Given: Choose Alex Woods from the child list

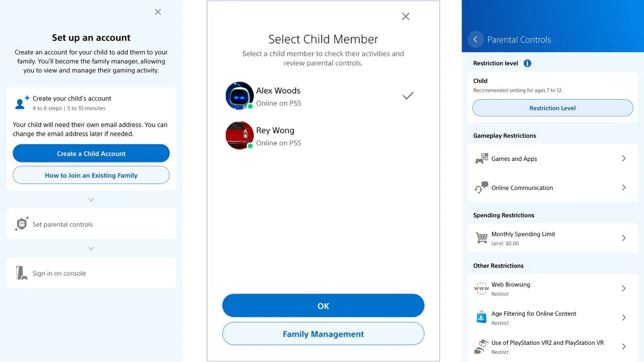Looking at the screenshot, I should (323, 95).
